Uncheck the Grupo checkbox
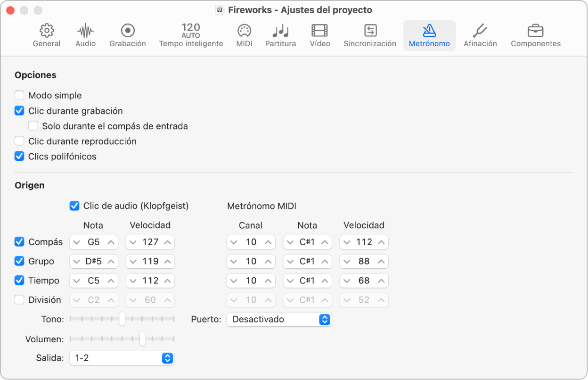This screenshot has width=588, height=380. tap(19, 261)
